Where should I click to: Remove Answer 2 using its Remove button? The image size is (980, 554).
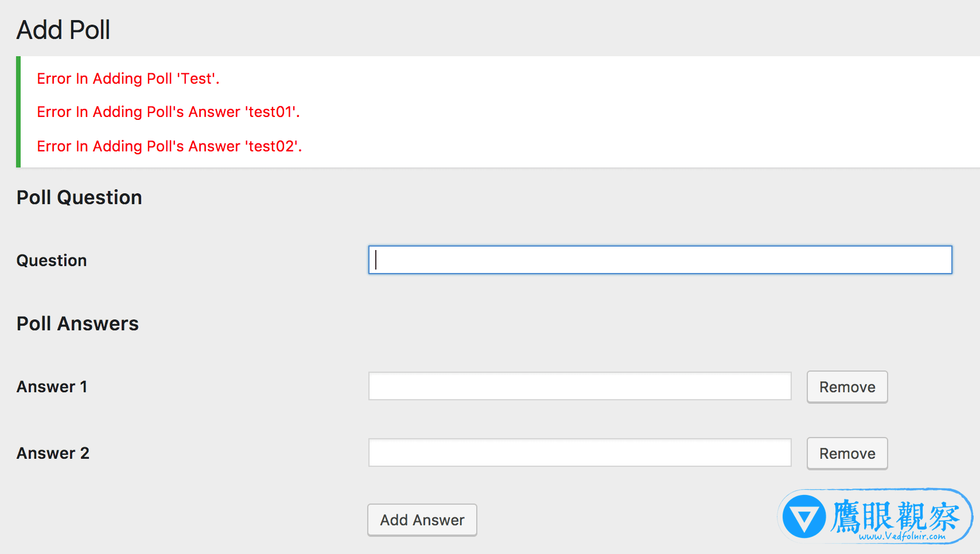pos(847,454)
